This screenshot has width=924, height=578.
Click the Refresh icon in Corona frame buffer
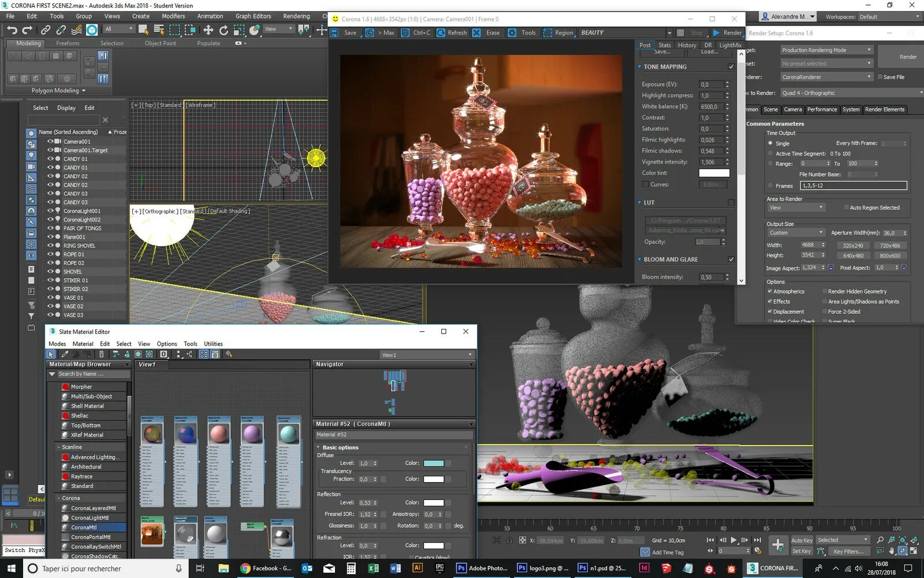[x=441, y=33]
